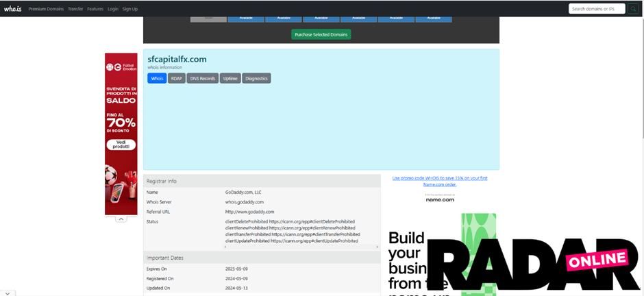Click the clientRenewProhibited status line
Screen dimensions: 644x296
(290, 228)
